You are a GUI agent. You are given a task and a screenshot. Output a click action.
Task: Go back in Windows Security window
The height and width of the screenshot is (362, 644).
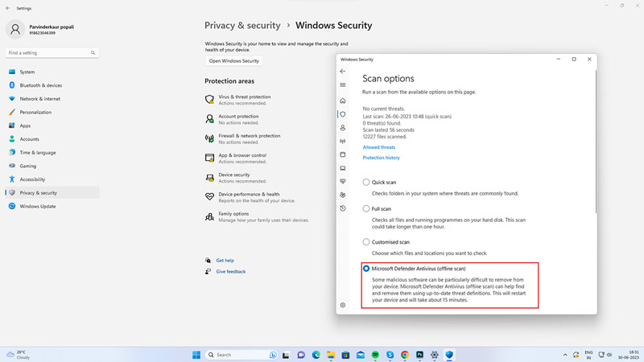(343, 72)
